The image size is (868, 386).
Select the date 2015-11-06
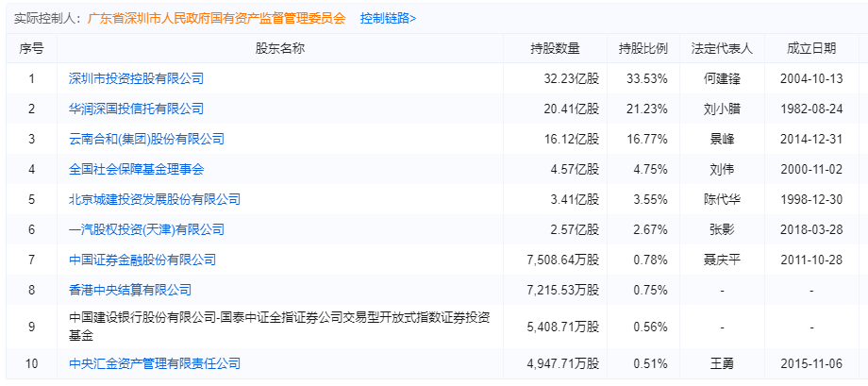point(811,364)
